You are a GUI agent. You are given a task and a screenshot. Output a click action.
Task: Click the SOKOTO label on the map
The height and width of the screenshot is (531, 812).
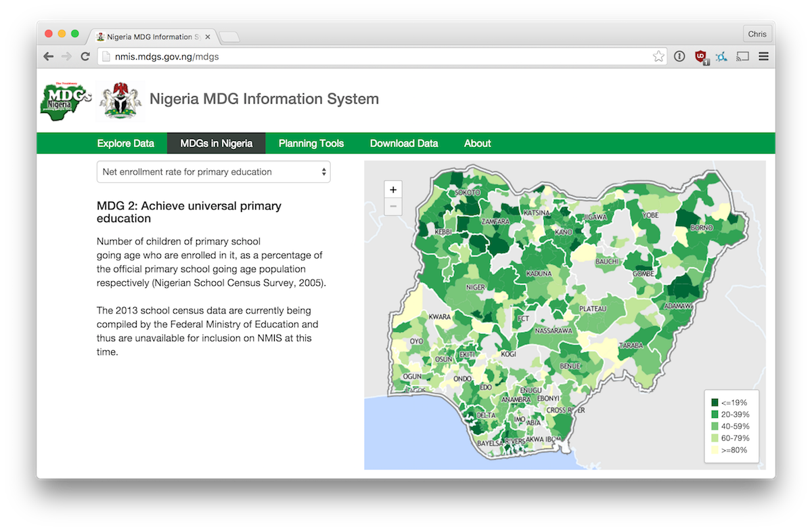point(468,192)
